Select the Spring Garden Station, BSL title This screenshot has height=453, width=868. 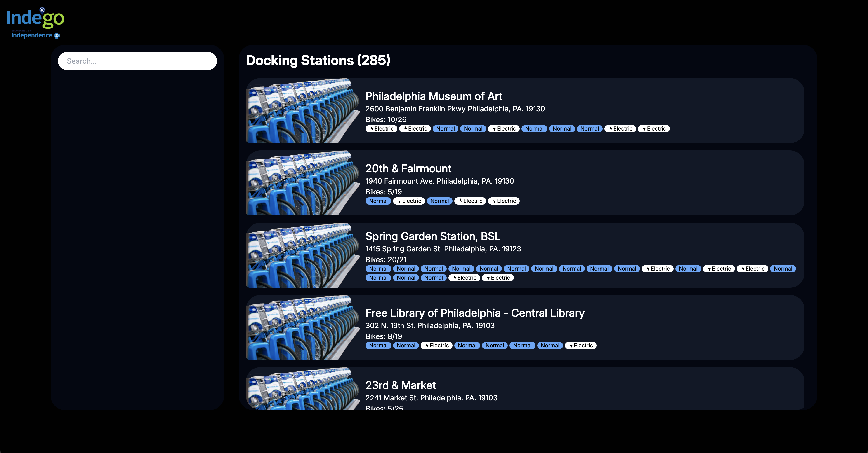coord(433,236)
